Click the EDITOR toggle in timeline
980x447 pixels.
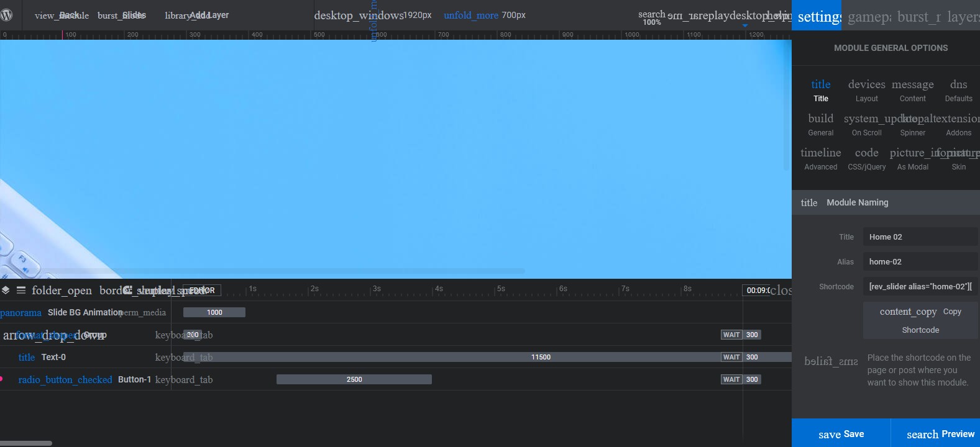tap(201, 290)
